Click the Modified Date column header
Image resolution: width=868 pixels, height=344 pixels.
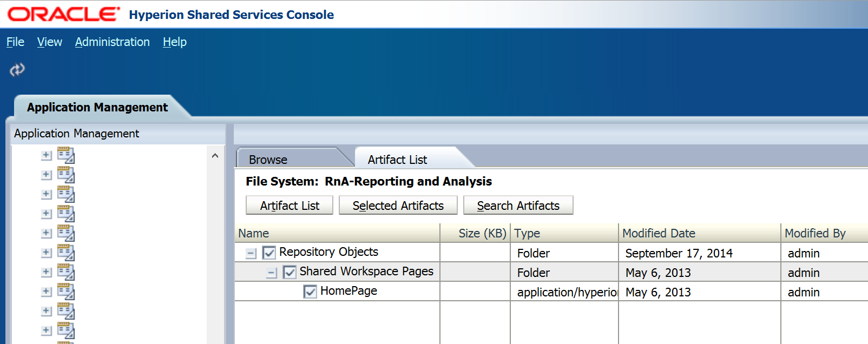[659, 233]
